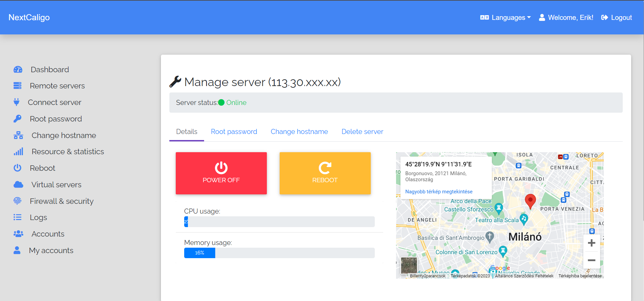Click the Remote servers stack icon
The width and height of the screenshot is (644, 301).
pyautogui.click(x=18, y=86)
